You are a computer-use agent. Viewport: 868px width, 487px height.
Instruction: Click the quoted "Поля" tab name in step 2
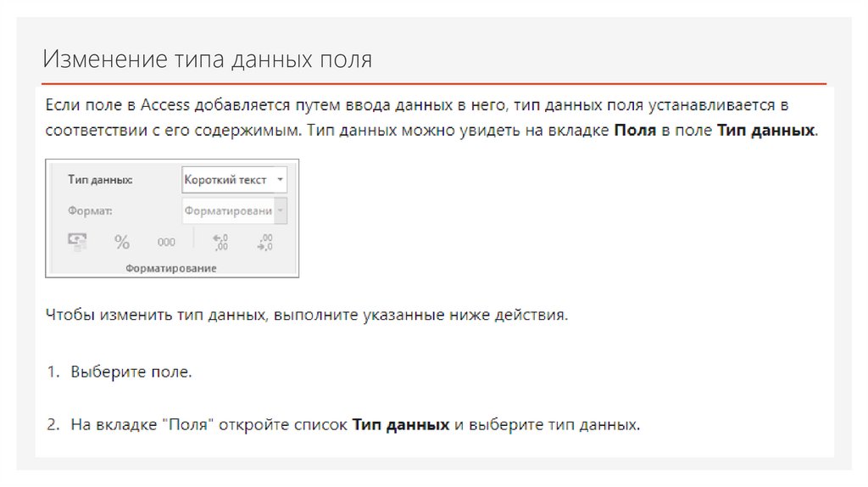(x=188, y=423)
